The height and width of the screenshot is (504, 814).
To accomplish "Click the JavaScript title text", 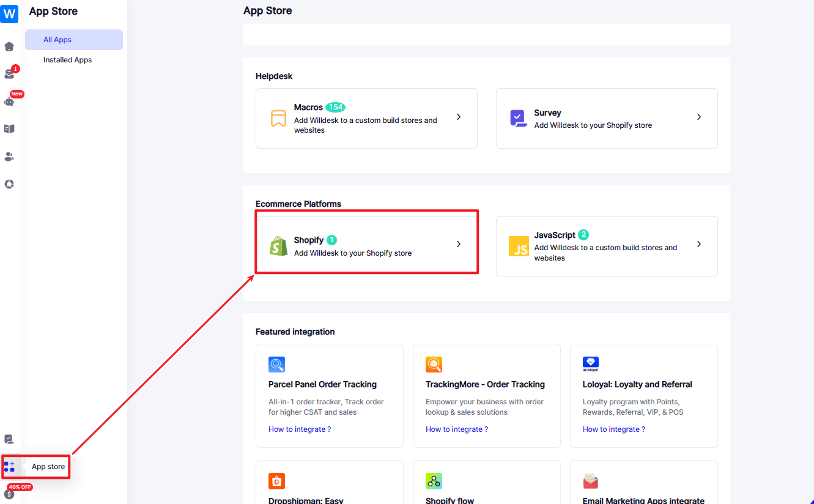I will tap(555, 235).
